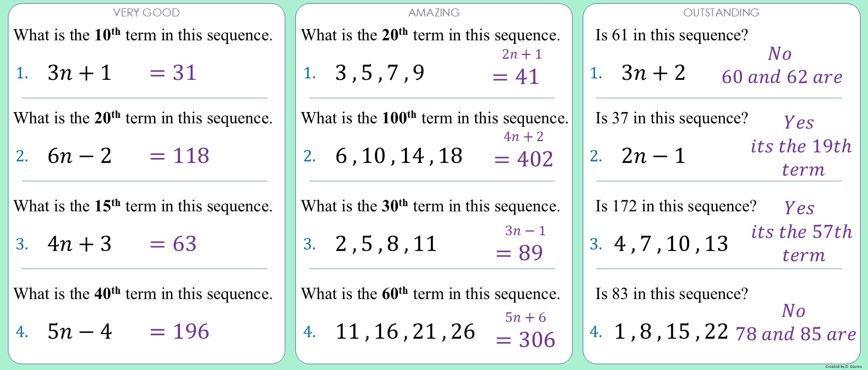Click the VERY GOOD column heading

tap(146, 13)
